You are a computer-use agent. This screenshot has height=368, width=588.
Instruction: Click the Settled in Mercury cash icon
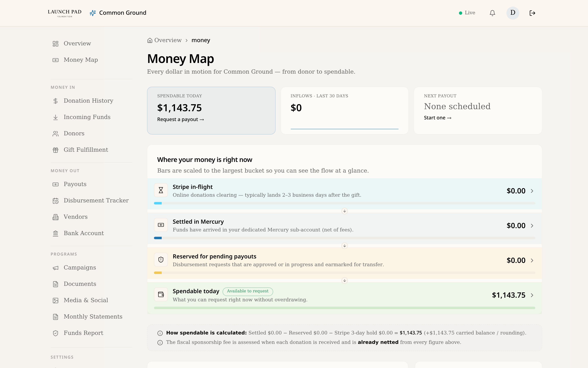pyautogui.click(x=161, y=225)
